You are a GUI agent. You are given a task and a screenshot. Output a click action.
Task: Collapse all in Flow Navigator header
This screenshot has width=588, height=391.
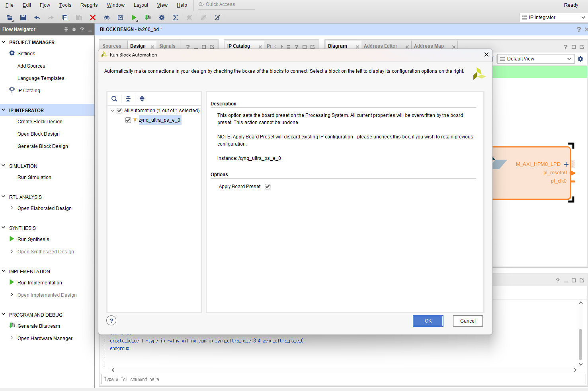click(66, 29)
